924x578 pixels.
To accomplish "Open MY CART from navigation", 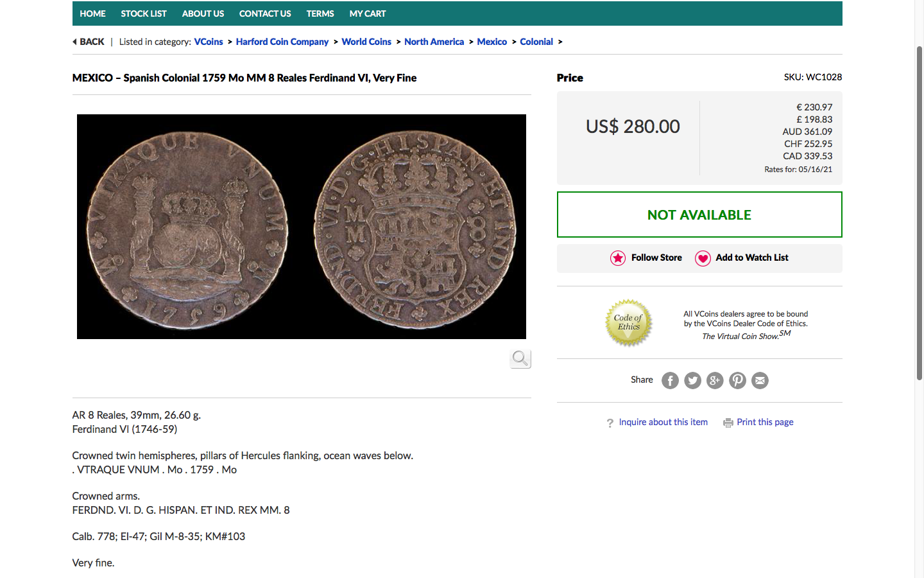I will [x=368, y=13].
